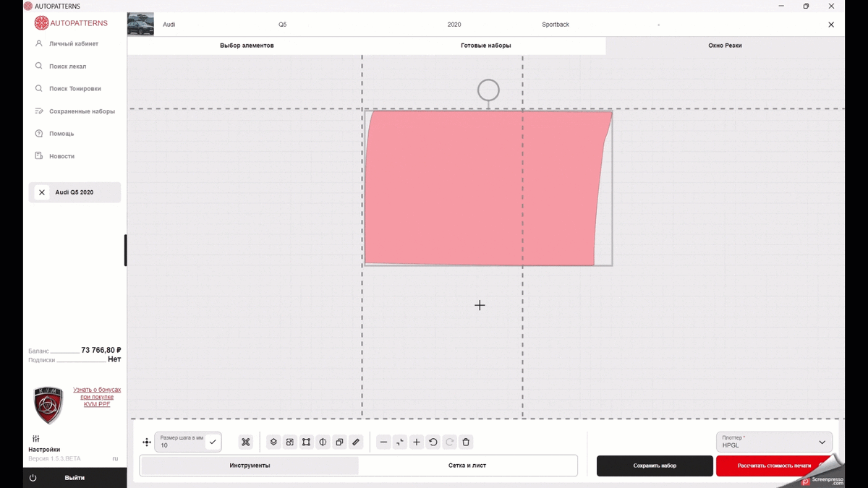The height and width of the screenshot is (488, 868).
Task: Click the AUTOPATTERNS logo in the sidebar
Action: 71,23
